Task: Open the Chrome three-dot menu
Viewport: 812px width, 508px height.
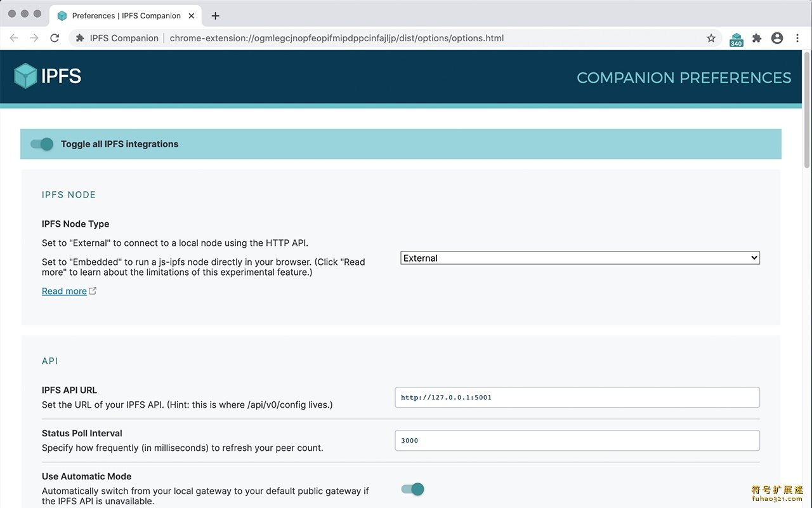Action: click(797, 38)
